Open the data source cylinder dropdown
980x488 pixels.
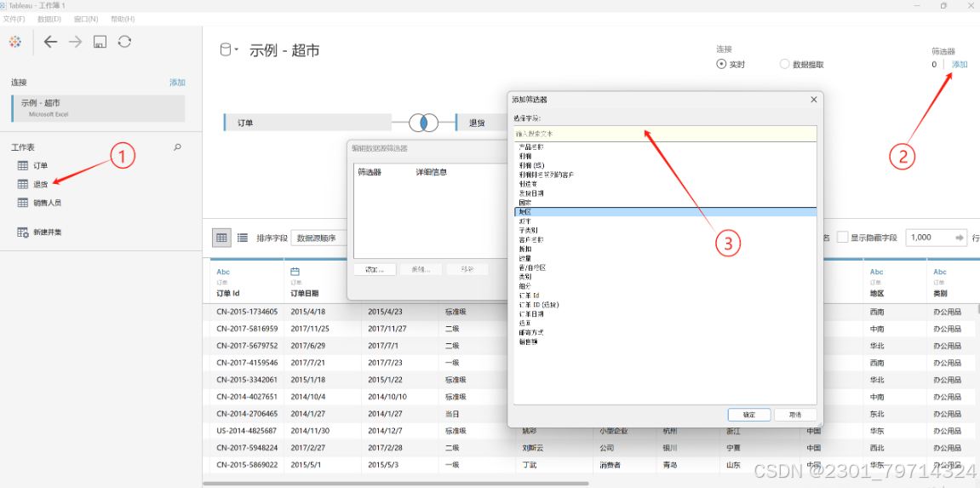point(229,50)
